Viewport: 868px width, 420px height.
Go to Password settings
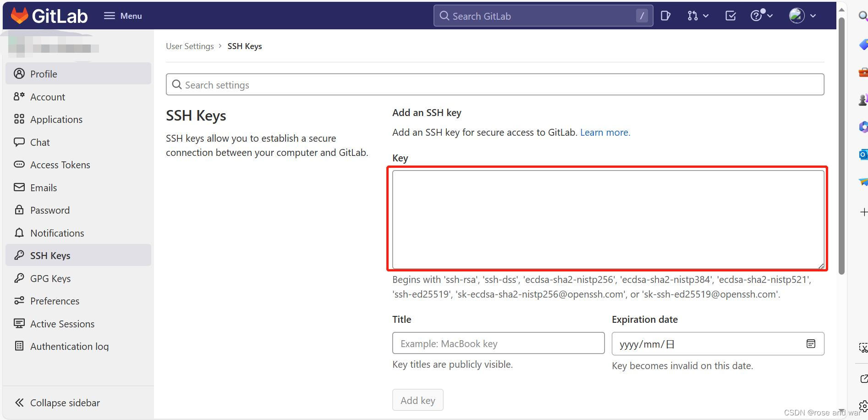pyautogui.click(x=78, y=210)
